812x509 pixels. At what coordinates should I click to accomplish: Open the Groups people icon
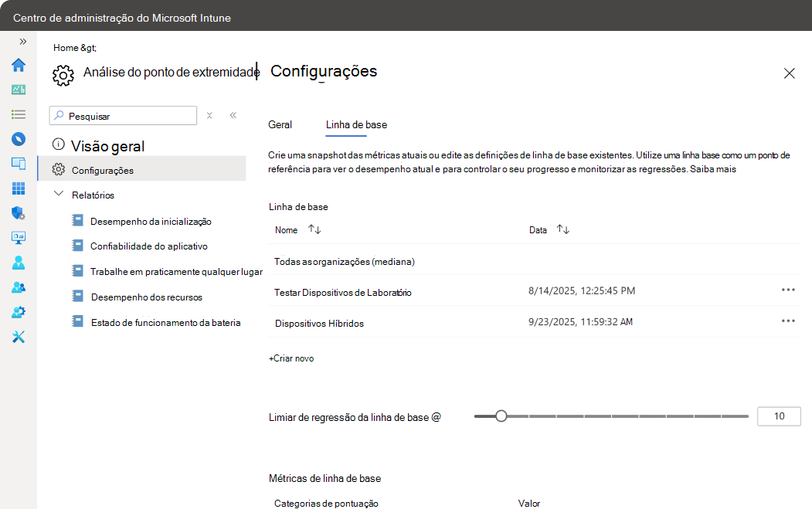[x=18, y=287]
